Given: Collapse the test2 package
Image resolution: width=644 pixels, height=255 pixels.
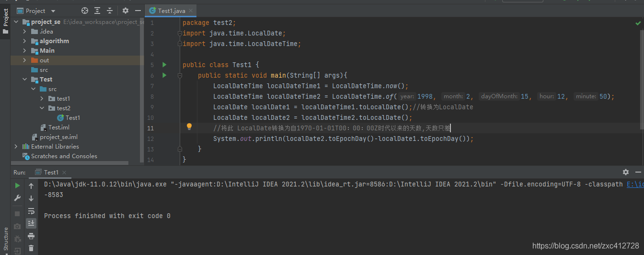Looking at the screenshot, I should pyautogui.click(x=42, y=108).
